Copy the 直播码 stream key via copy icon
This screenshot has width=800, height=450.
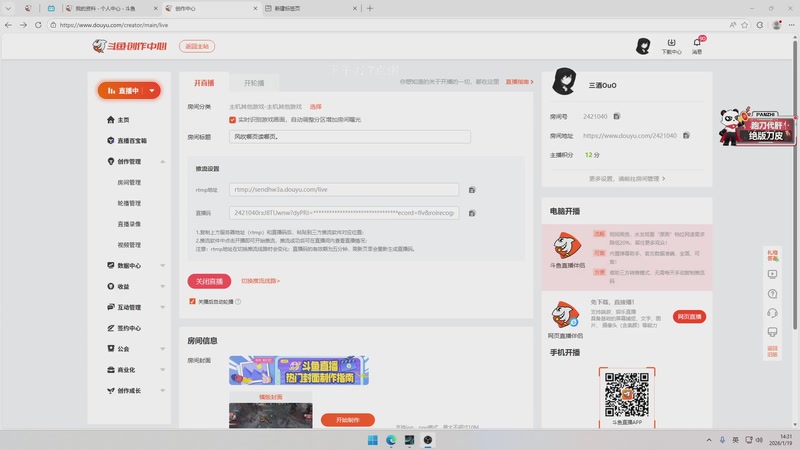click(x=472, y=213)
